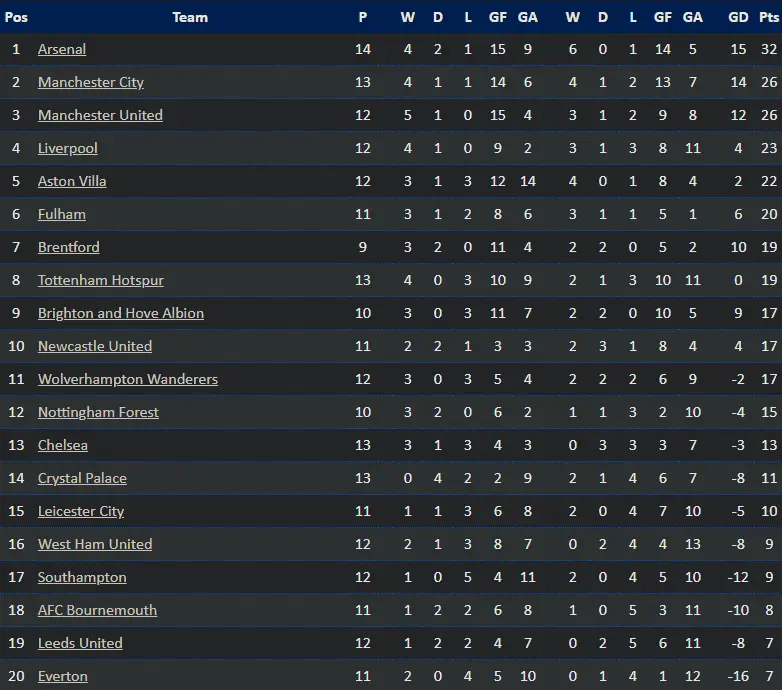The width and height of the screenshot is (782, 690).
Task: Go to Leicester City team page
Action: click(81, 511)
